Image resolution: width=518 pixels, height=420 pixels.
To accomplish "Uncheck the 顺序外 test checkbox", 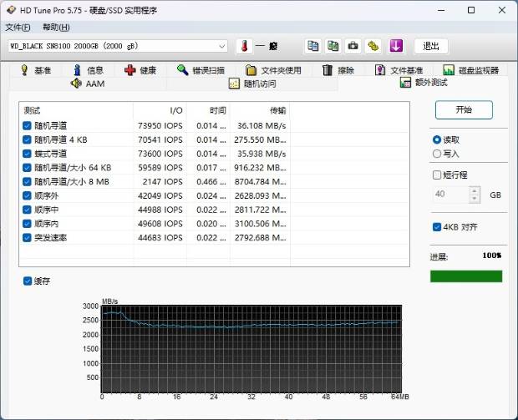I will [x=27, y=195].
